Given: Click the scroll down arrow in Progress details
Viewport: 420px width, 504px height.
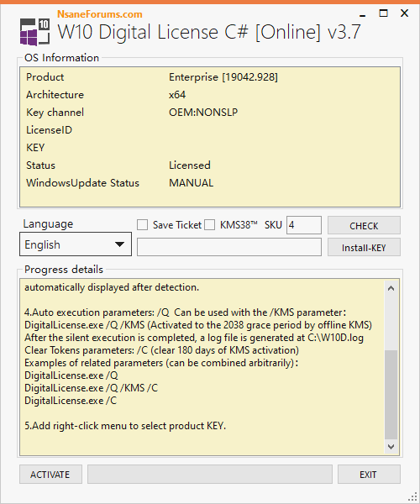Looking at the screenshot, I should pos(391,447).
